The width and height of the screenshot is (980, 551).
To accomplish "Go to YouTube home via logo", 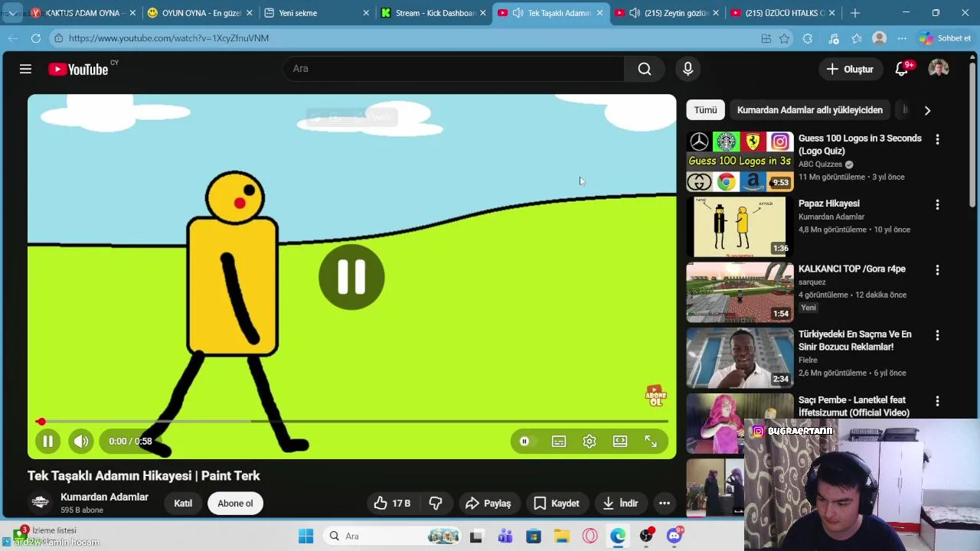I will 78,69.
